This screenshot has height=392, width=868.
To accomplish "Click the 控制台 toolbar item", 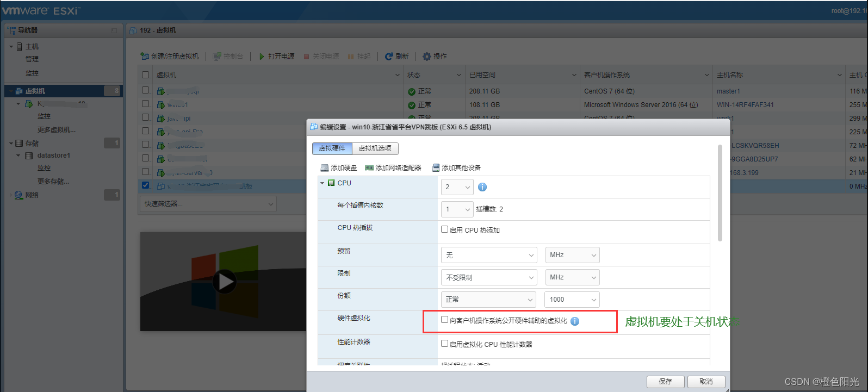I will click(x=228, y=57).
